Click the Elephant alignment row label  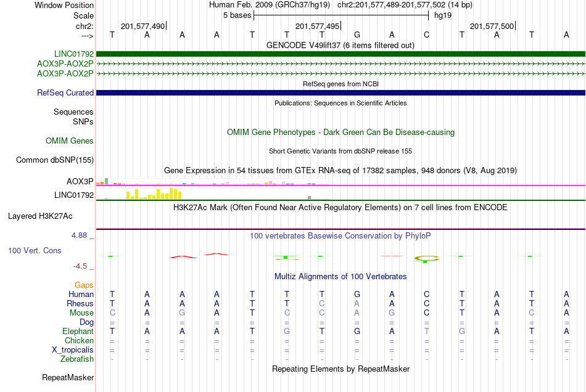coord(78,331)
